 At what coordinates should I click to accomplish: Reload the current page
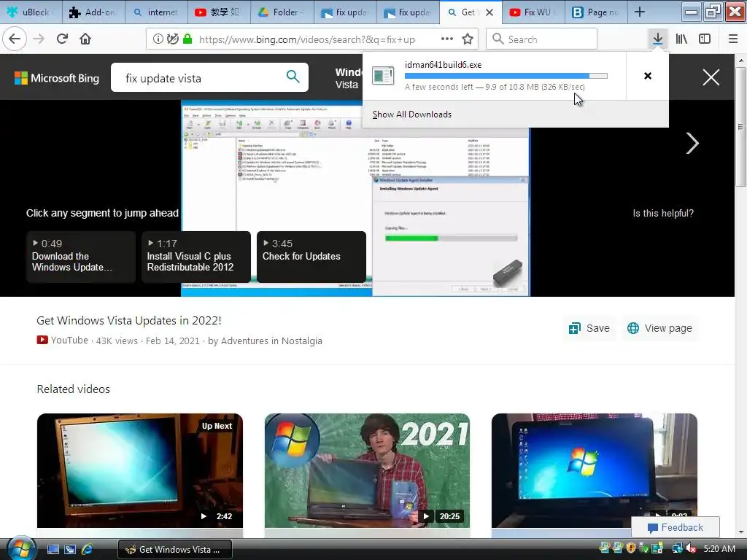pyautogui.click(x=63, y=39)
